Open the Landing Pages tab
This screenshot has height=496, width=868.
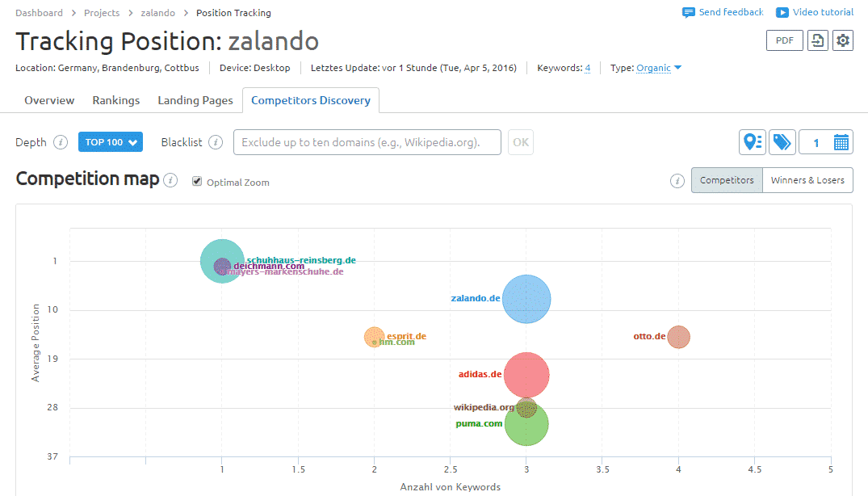[x=195, y=100]
